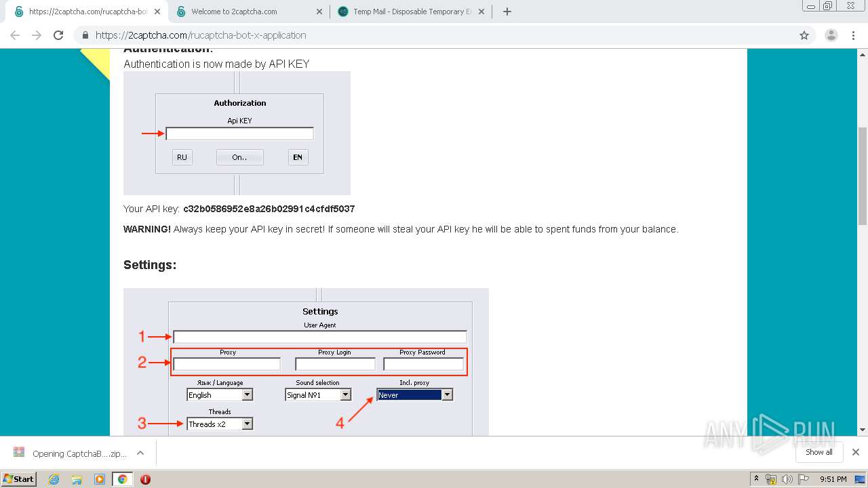Click 'Authentication is now made by API KEY' text
868x488 pixels.
point(216,64)
